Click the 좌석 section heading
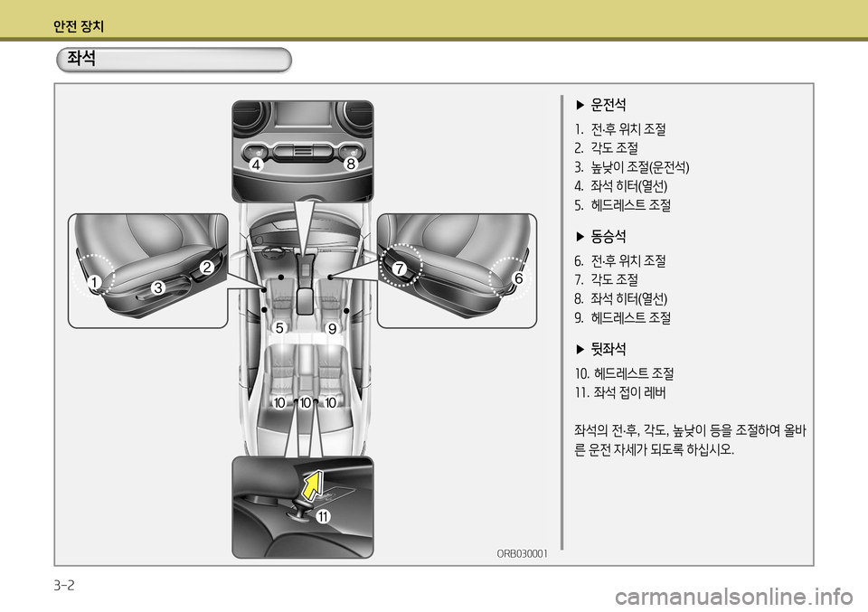 [x=80, y=59]
